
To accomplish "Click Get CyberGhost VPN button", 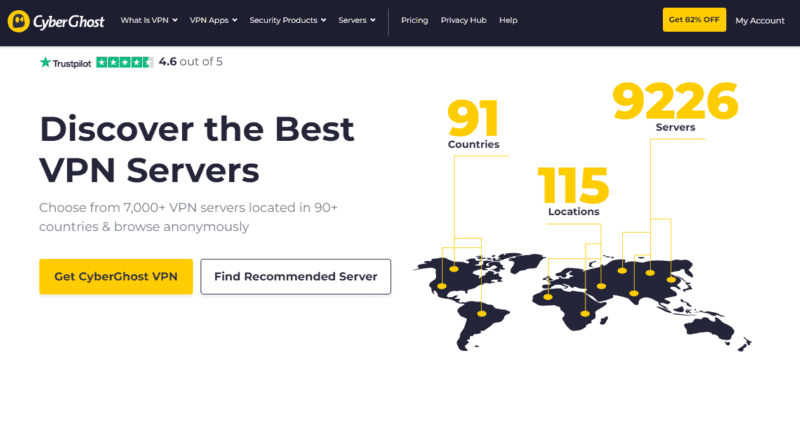I will 116,277.
